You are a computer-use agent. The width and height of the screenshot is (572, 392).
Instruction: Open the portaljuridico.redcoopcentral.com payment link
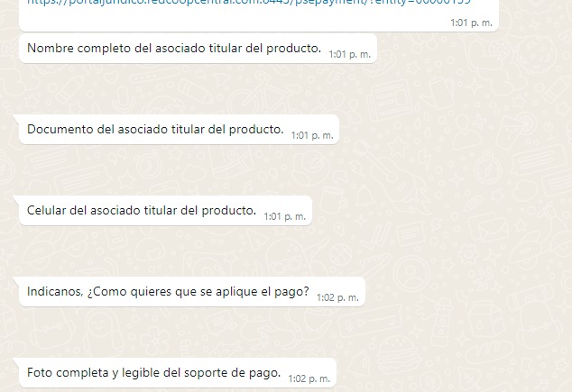tap(249, 2)
